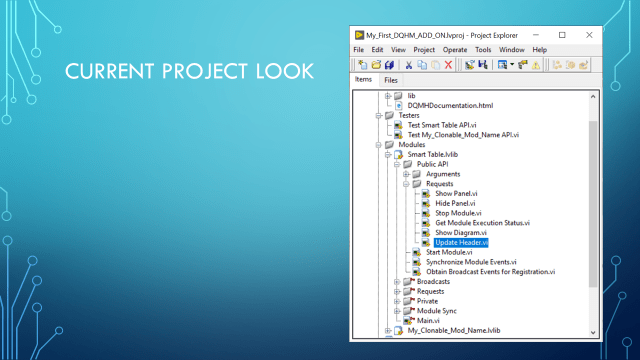This screenshot has width=640, height=360.
Task: Open the Tools menu
Action: click(483, 50)
